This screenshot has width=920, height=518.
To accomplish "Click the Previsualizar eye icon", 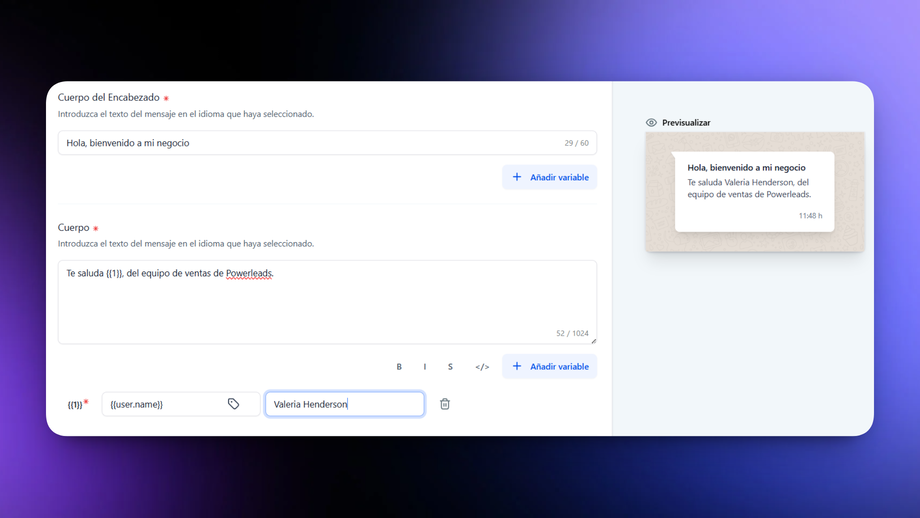I will (x=651, y=123).
